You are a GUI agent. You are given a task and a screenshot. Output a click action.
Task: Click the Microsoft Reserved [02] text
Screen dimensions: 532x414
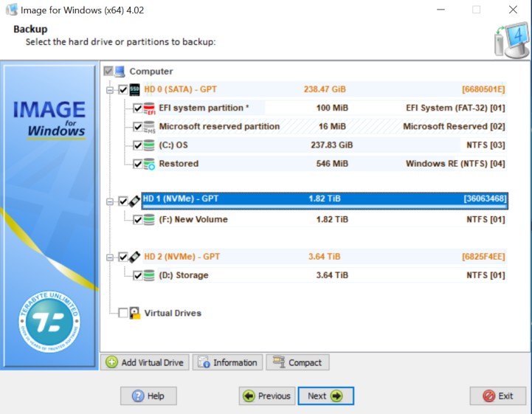click(454, 127)
